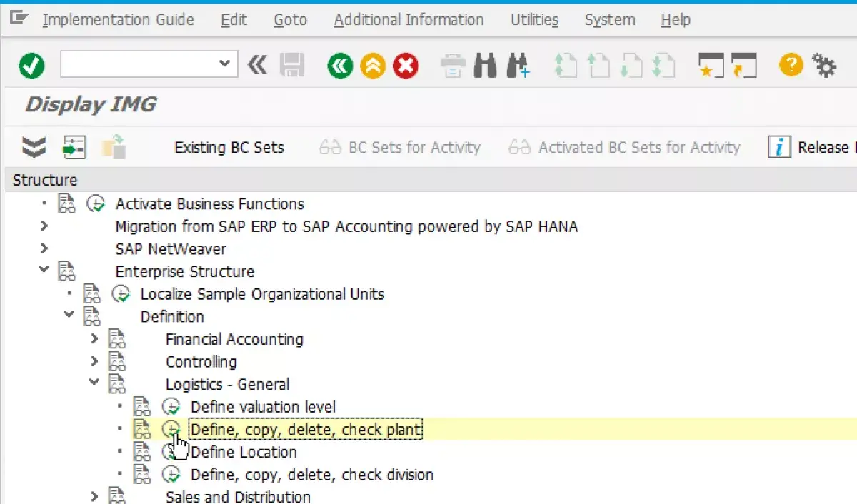The height and width of the screenshot is (504, 857).
Task: Jump to the last page icon
Action: pos(664,66)
